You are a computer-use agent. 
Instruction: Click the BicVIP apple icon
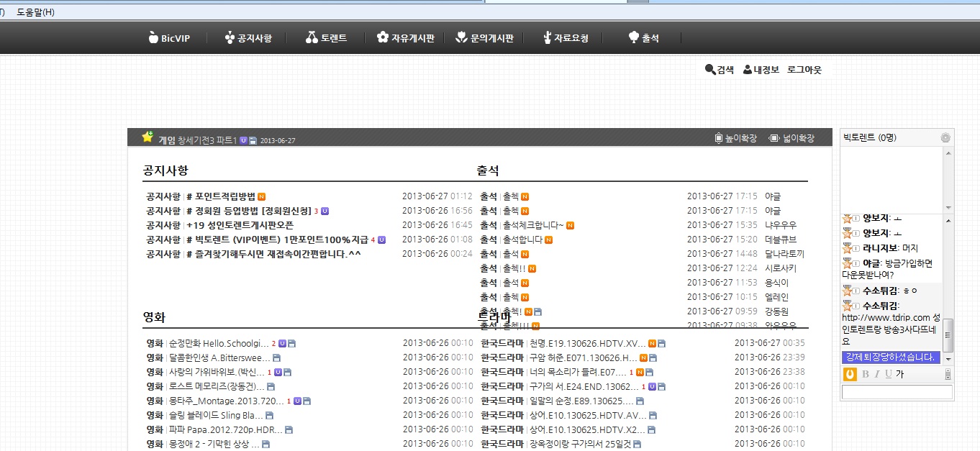(x=153, y=38)
